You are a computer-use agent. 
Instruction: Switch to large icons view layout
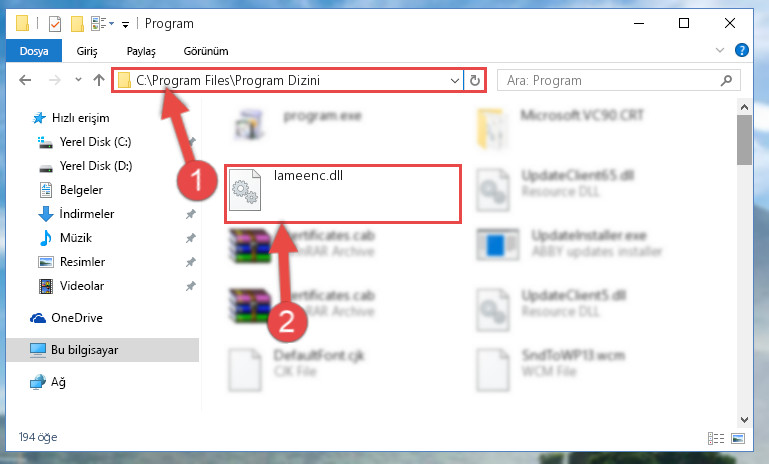[738, 438]
